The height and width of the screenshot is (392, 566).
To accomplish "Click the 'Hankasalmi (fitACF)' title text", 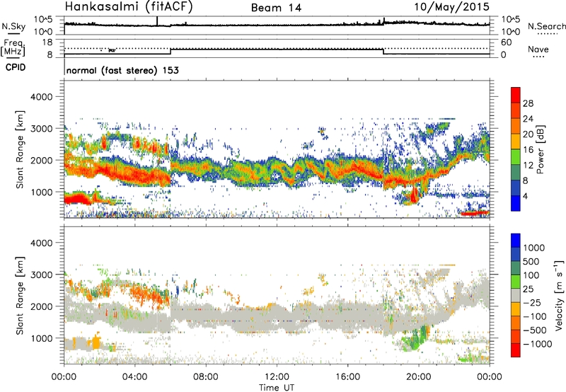I will 129,7.
